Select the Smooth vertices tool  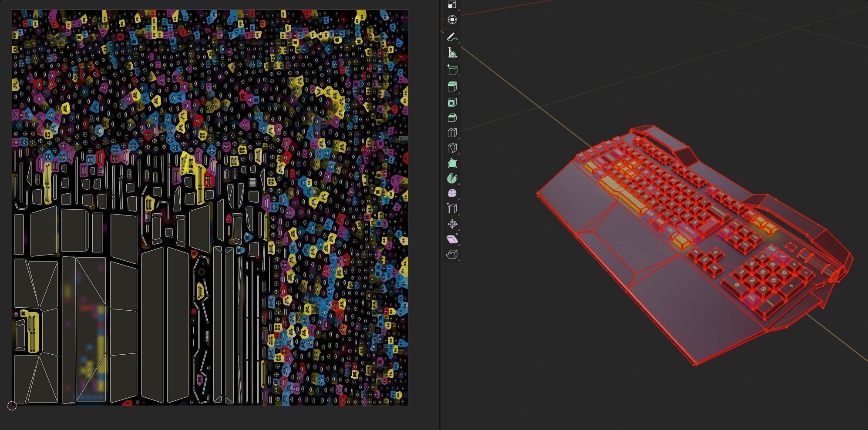(x=452, y=193)
